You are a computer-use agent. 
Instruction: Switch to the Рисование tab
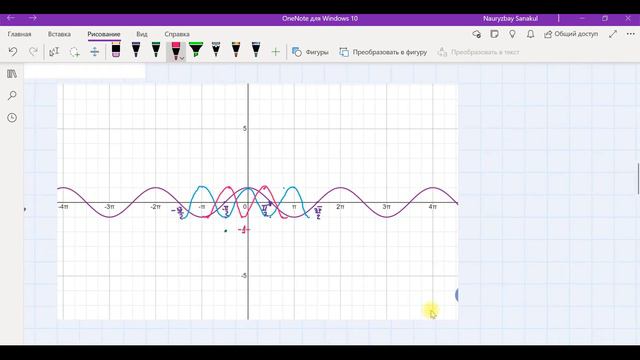click(104, 34)
